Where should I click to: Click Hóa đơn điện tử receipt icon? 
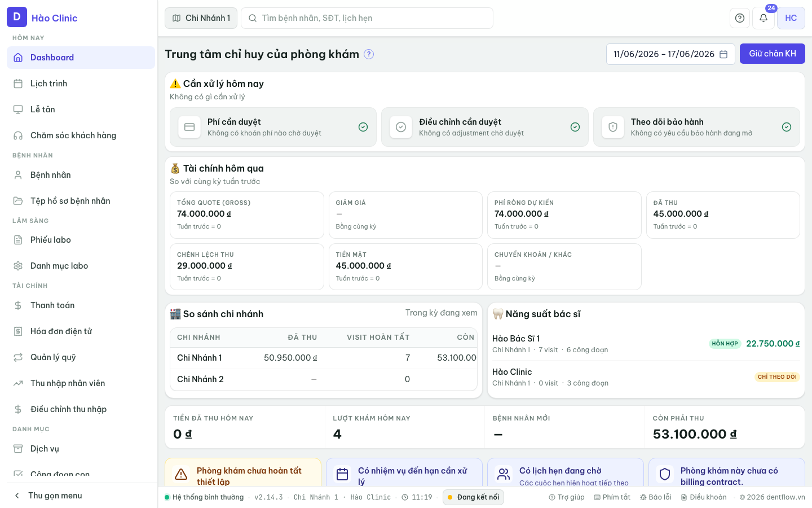[x=18, y=331]
